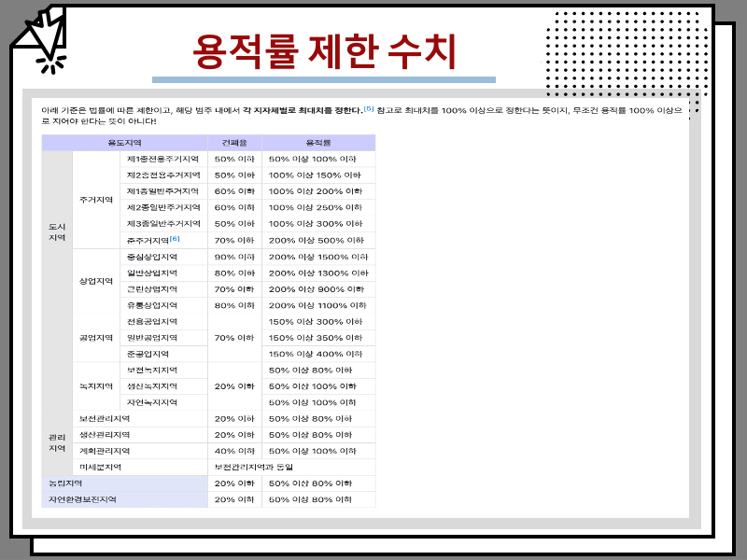747x560 pixels.
Task: Select the '미세분지역' row label
Action: click(100, 468)
